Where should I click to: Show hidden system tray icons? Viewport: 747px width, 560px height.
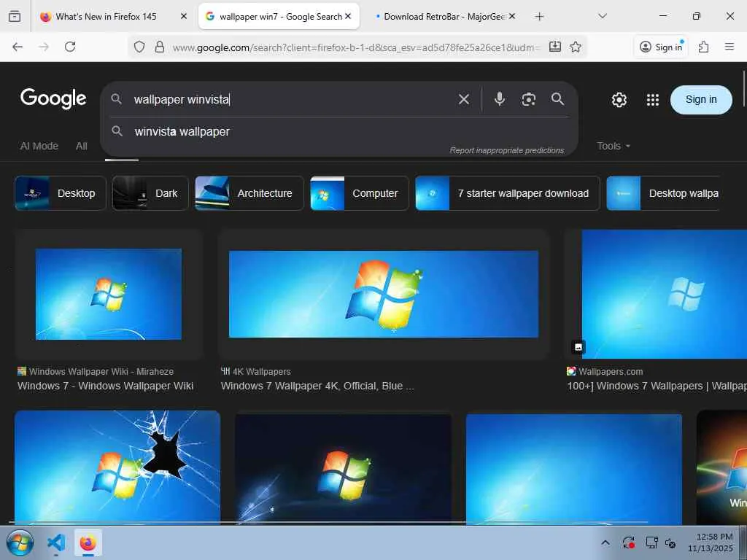(605, 542)
